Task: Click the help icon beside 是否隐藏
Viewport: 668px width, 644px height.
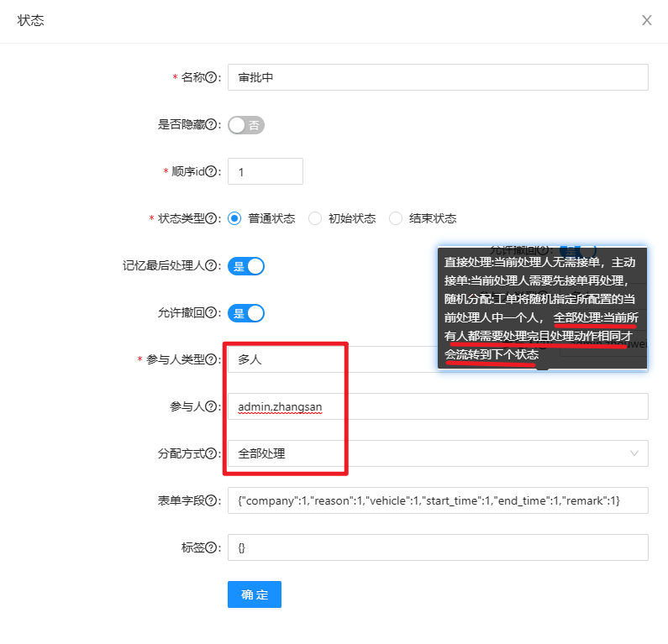Action: pyautogui.click(x=211, y=125)
